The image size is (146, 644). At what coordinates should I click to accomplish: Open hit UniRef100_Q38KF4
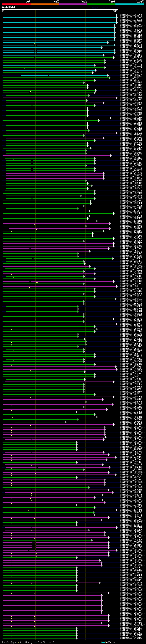(131, 203)
